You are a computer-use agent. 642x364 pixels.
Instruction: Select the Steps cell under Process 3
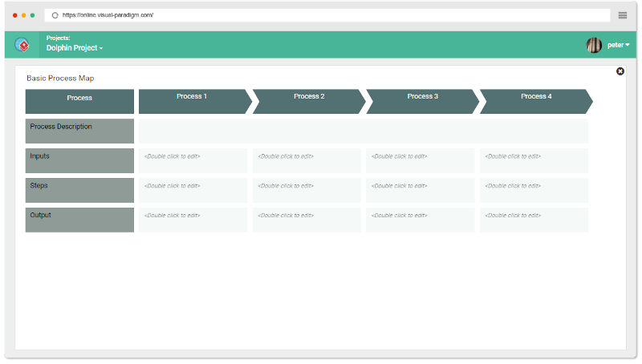[421, 190]
